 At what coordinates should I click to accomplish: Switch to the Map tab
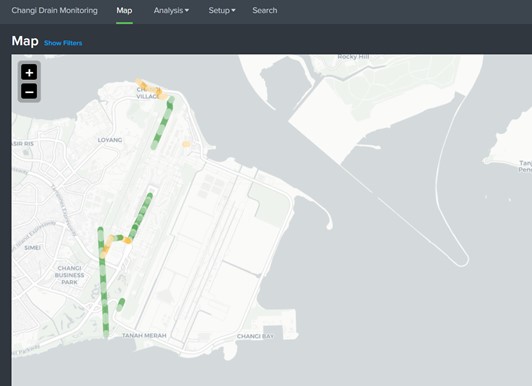coord(124,11)
